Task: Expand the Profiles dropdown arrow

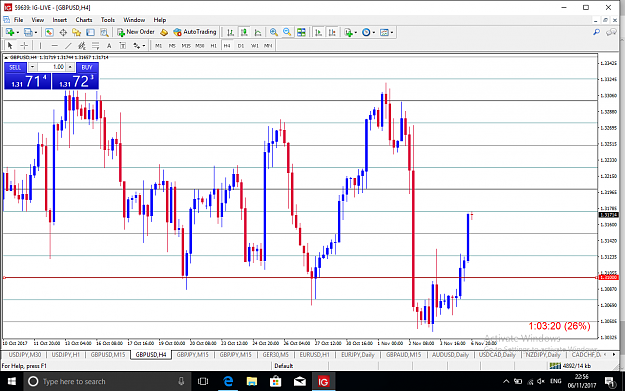Action: pos(36,33)
